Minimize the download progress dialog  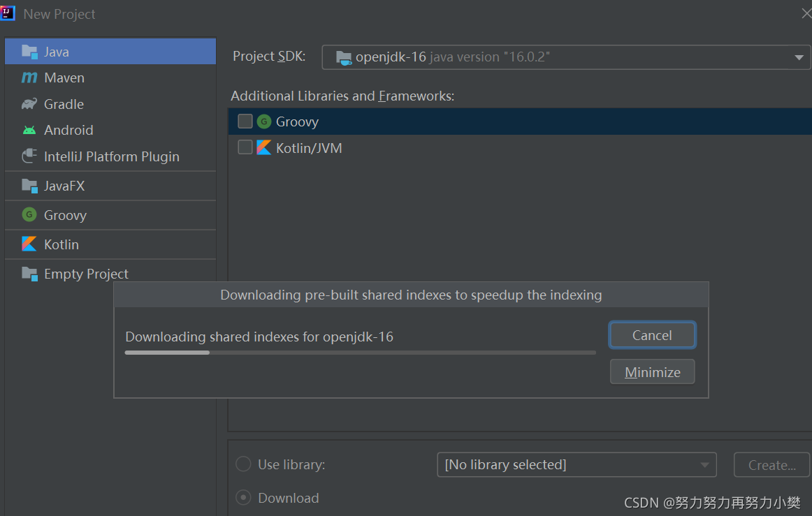click(652, 372)
